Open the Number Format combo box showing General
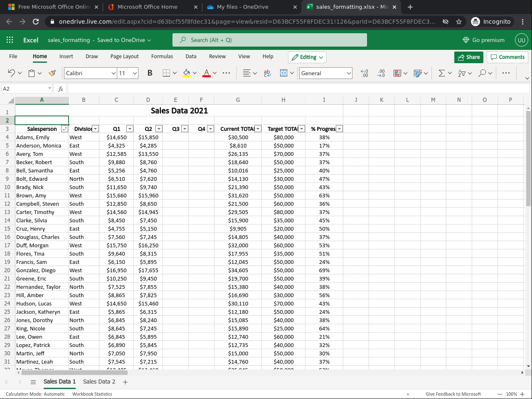532x399 pixels. coord(325,73)
